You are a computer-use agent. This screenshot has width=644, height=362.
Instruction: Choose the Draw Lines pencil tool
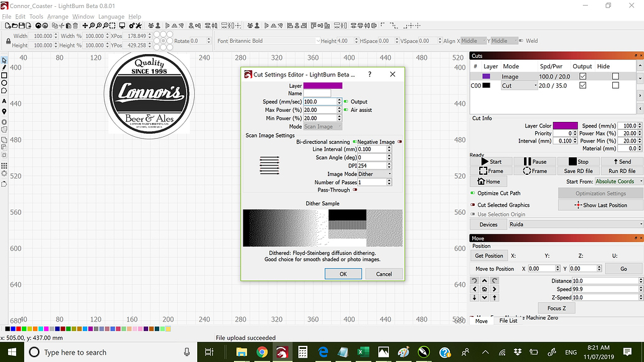(x=4, y=68)
